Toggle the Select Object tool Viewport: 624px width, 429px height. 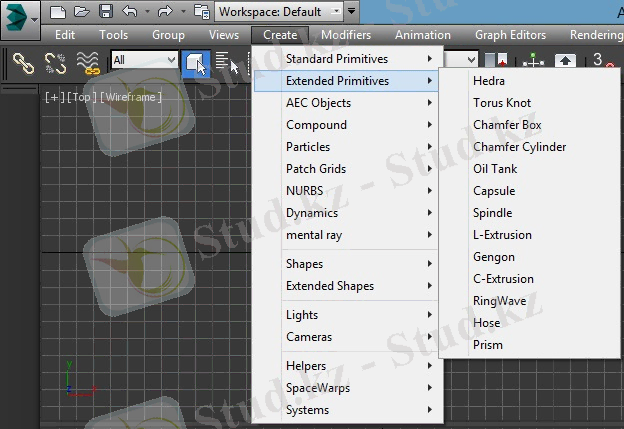click(x=196, y=63)
